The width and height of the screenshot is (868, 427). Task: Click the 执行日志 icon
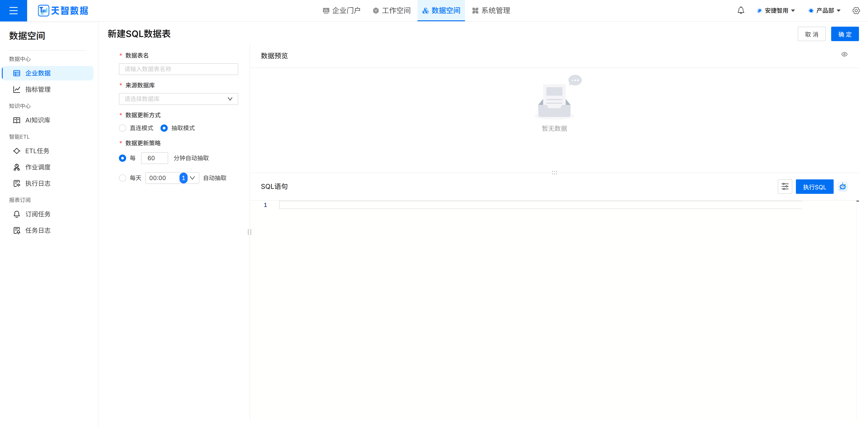pyautogui.click(x=17, y=183)
